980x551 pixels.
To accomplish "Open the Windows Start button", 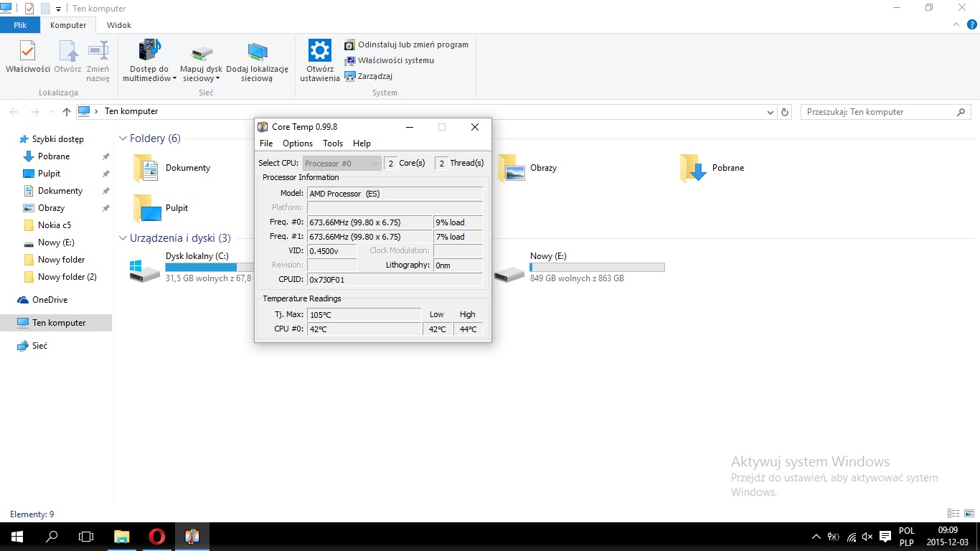I will [17, 537].
